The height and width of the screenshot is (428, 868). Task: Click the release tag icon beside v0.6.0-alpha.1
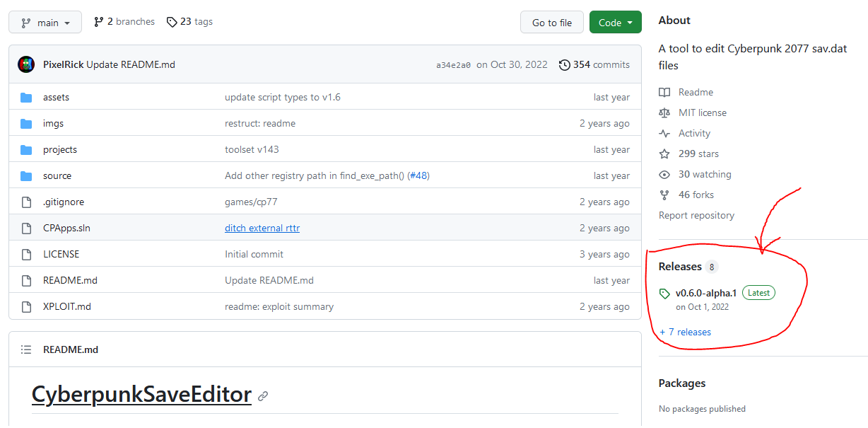coord(664,294)
